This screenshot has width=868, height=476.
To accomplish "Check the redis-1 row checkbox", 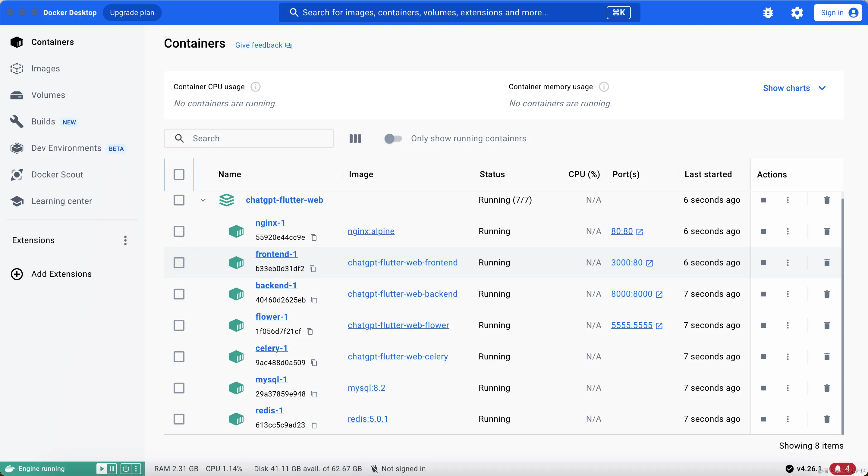I will (x=179, y=419).
